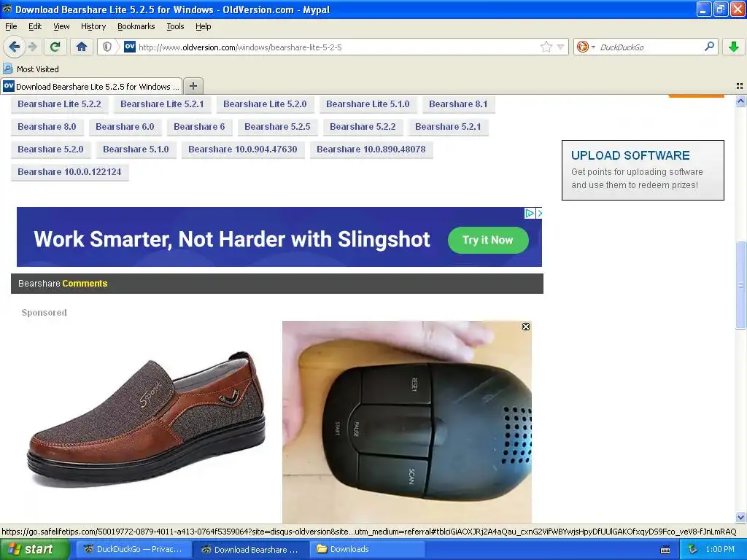Open Bearshare 5.1.0 version link
747x560 pixels.
pos(136,149)
